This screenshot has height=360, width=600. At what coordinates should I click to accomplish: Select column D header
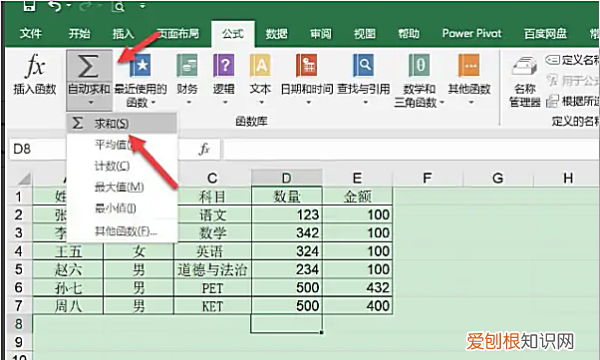pos(287,178)
